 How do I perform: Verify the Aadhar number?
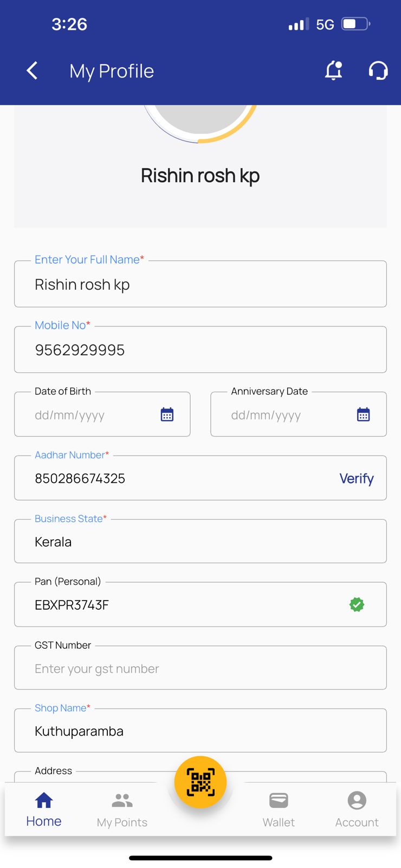pyautogui.click(x=356, y=478)
